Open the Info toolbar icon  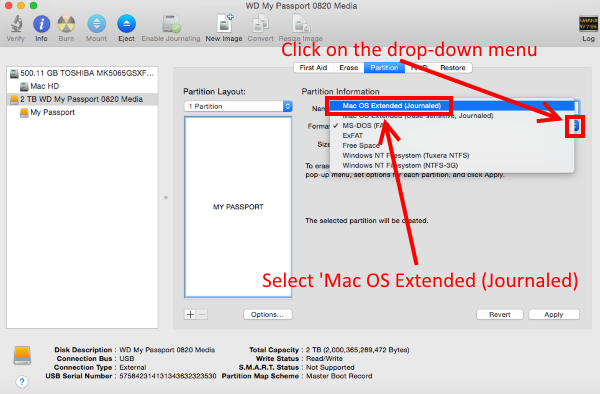(x=41, y=28)
